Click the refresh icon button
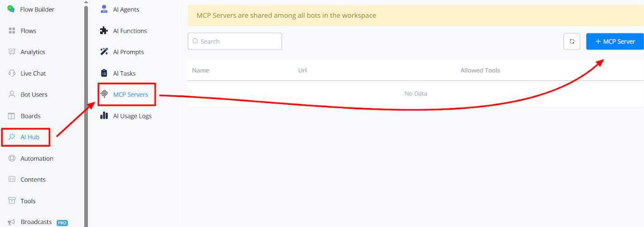Screen dimensions: 644x227 click(x=571, y=41)
